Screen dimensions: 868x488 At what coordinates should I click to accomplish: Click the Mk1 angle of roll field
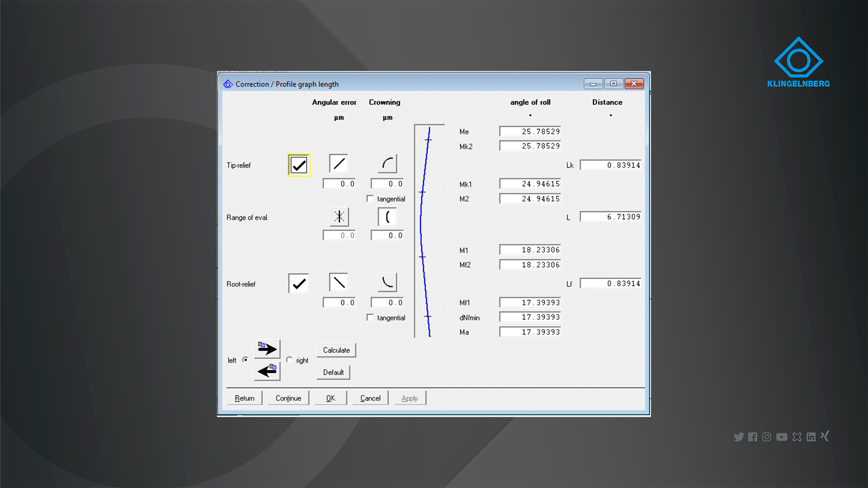pos(530,184)
